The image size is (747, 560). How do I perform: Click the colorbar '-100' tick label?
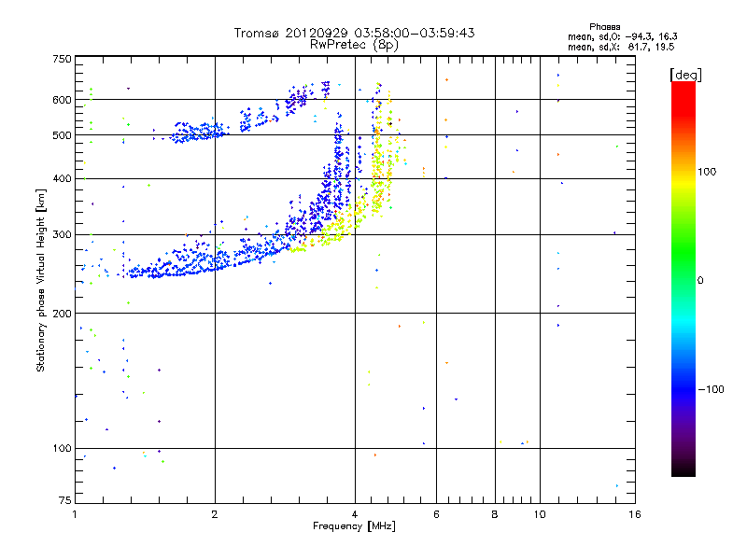(711, 389)
